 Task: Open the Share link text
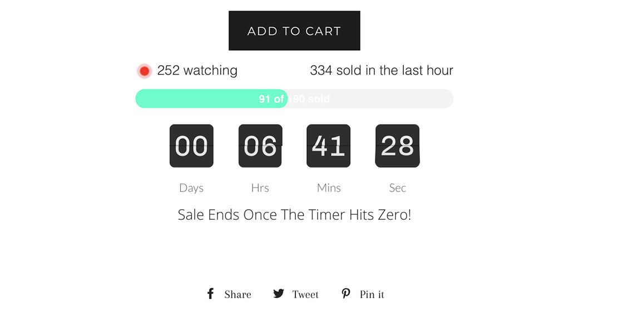click(x=237, y=294)
